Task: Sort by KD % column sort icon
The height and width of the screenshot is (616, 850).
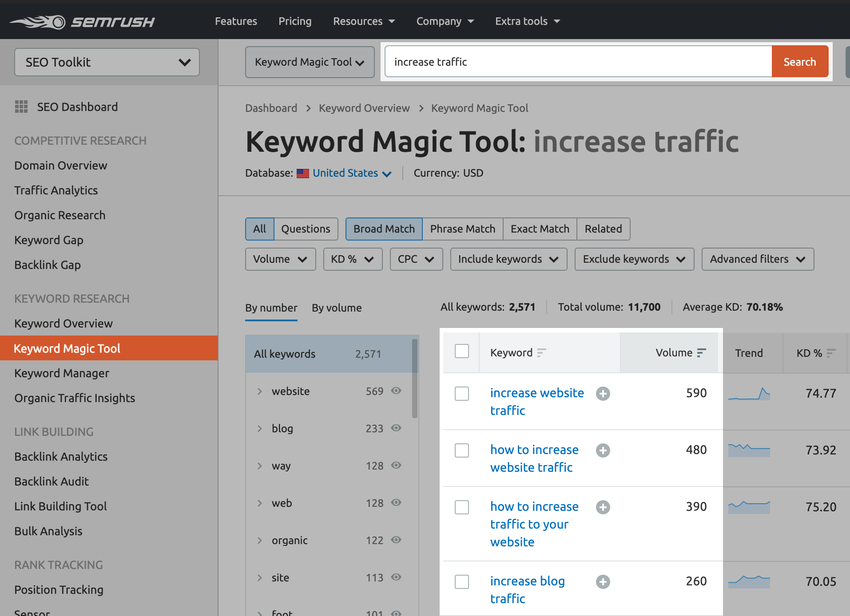Action: pyautogui.click(x=831, y=353)
